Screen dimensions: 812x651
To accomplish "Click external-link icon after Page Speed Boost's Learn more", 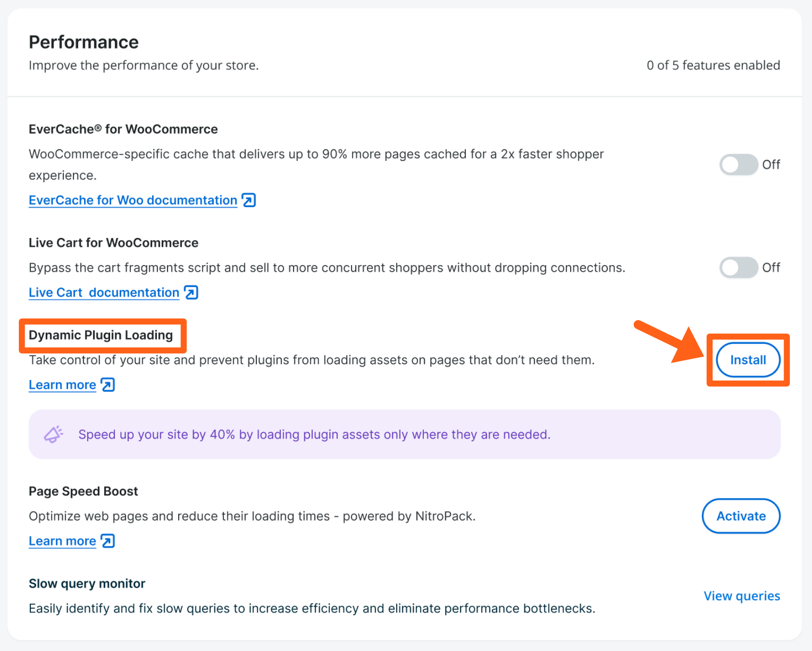I will click(108, 541).
